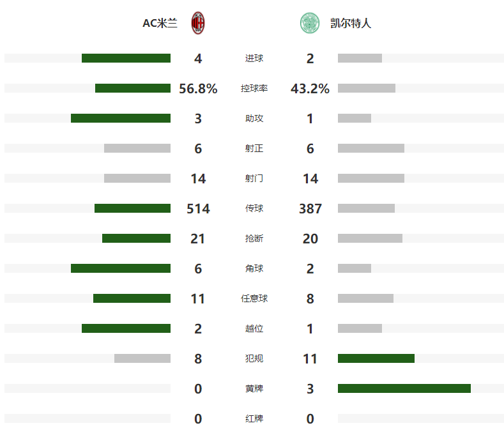Click Celtic's 43.2% possession value

[x=310, y=89]
